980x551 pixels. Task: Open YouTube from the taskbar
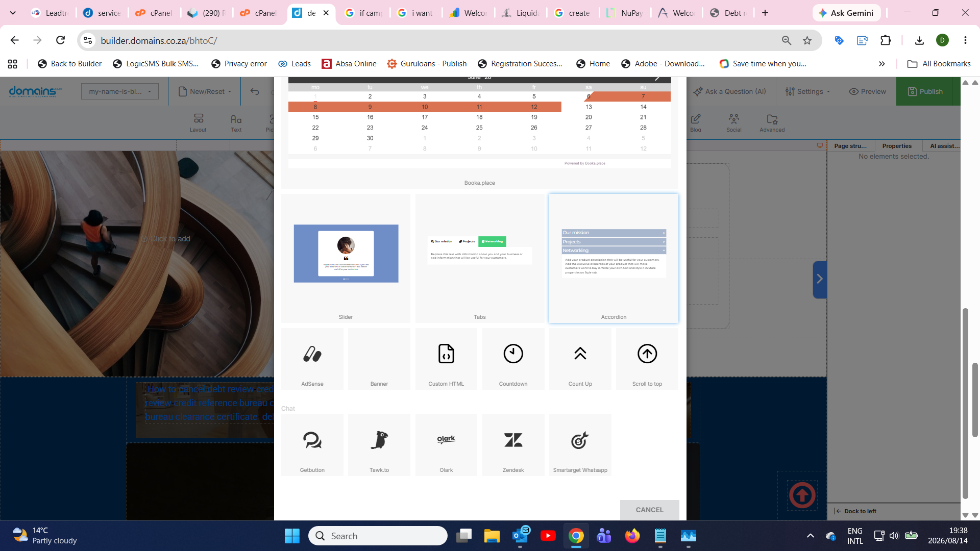[548, 536]
